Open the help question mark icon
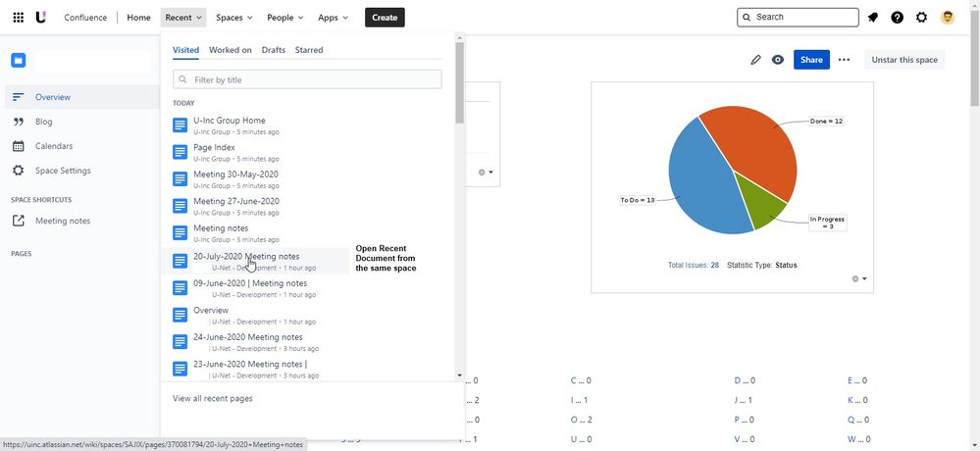 coord(897,18)
